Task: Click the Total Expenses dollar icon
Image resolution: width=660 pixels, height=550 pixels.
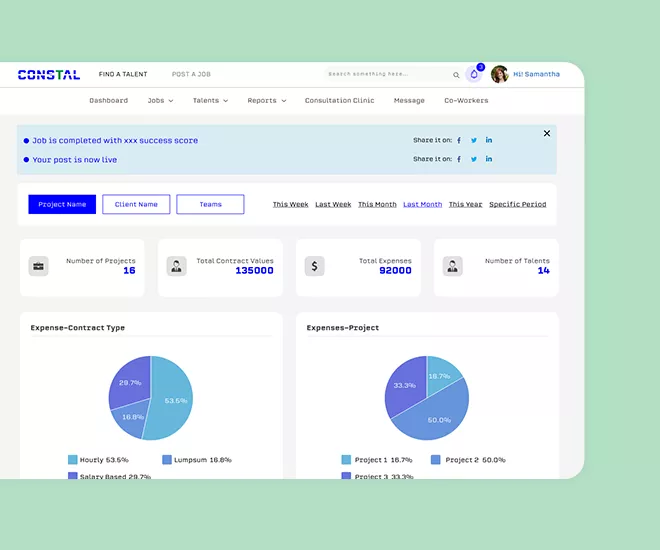Action: click(314, 266)
